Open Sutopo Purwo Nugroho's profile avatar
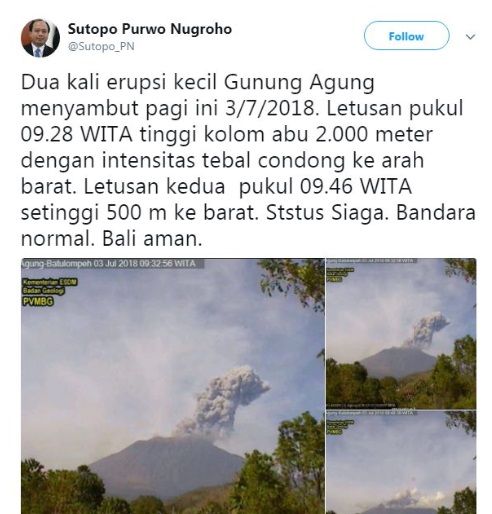 tap(40, 38)
